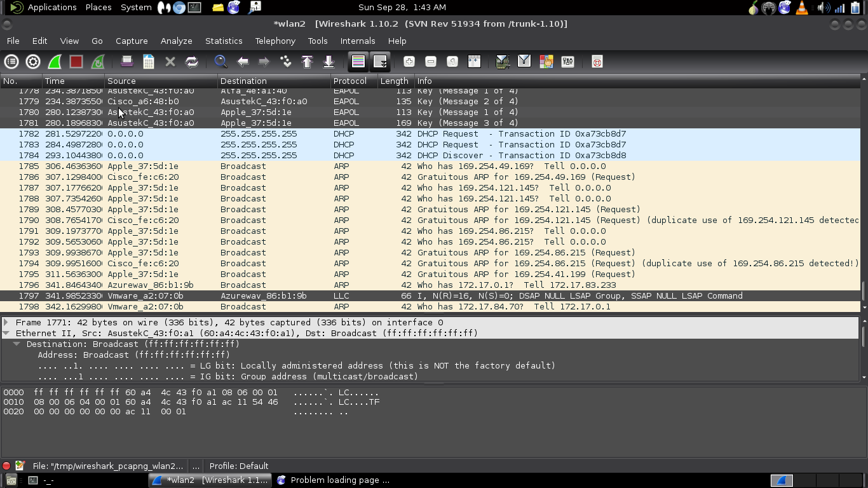Jump to the first packet

[x=307, y=62]
